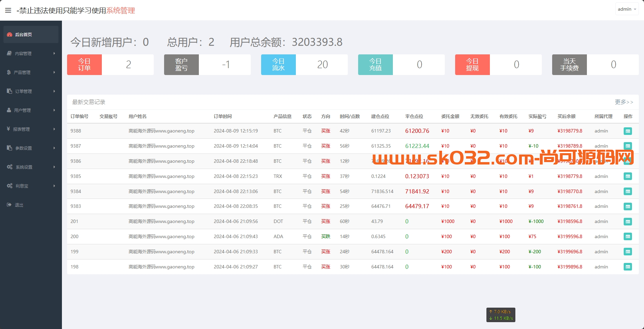Click the 报表管理 yen icon
The width and height of the screenshot is (644, 329).
tap(8, 129)
